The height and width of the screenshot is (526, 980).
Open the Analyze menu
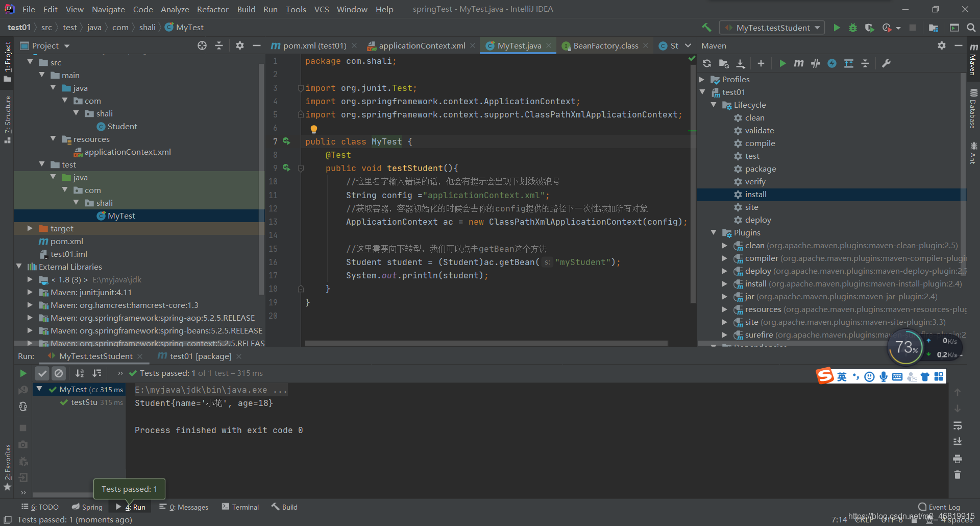coord(175,9)
